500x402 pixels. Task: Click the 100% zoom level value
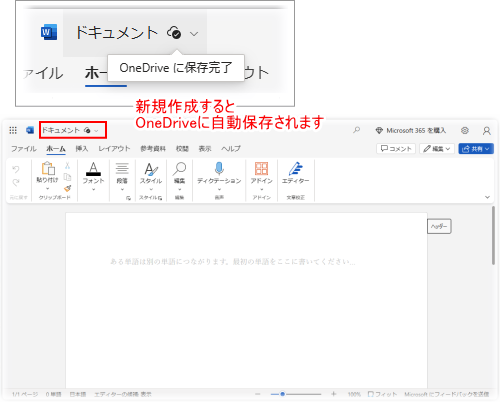point(354,394)
